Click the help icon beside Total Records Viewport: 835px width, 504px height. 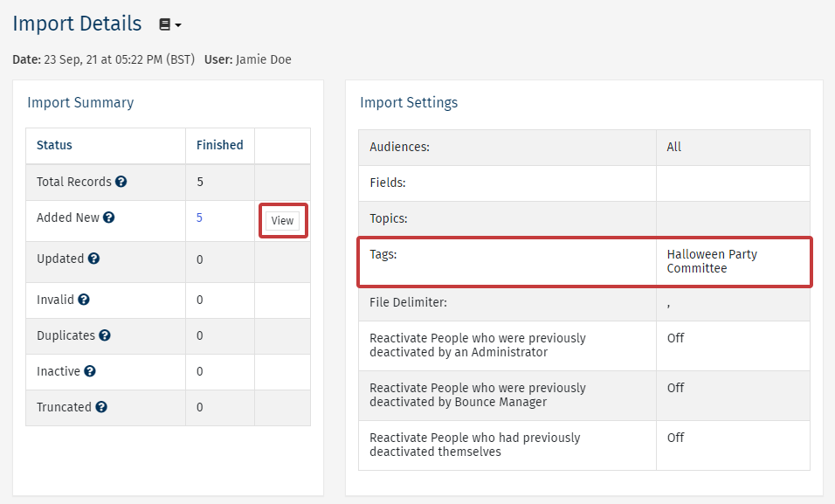point(121,182)
